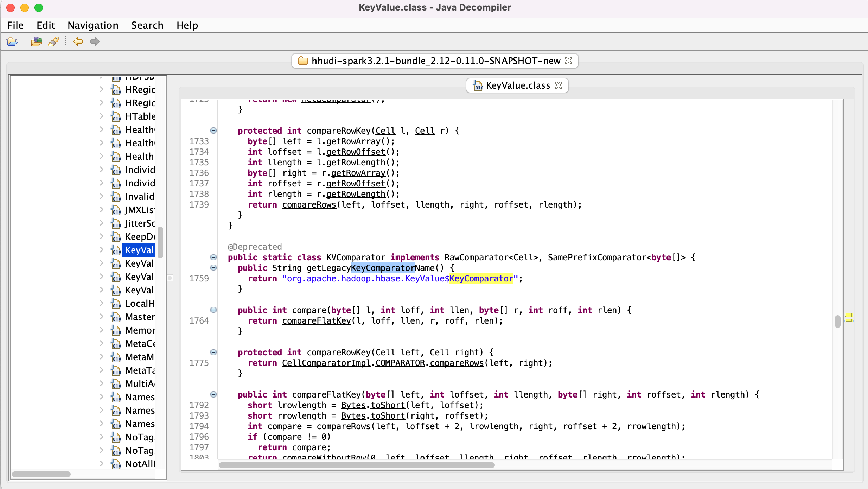Collapse the KVComparator class fold marker
The image size is (868, 489).
tap(213, 257)
